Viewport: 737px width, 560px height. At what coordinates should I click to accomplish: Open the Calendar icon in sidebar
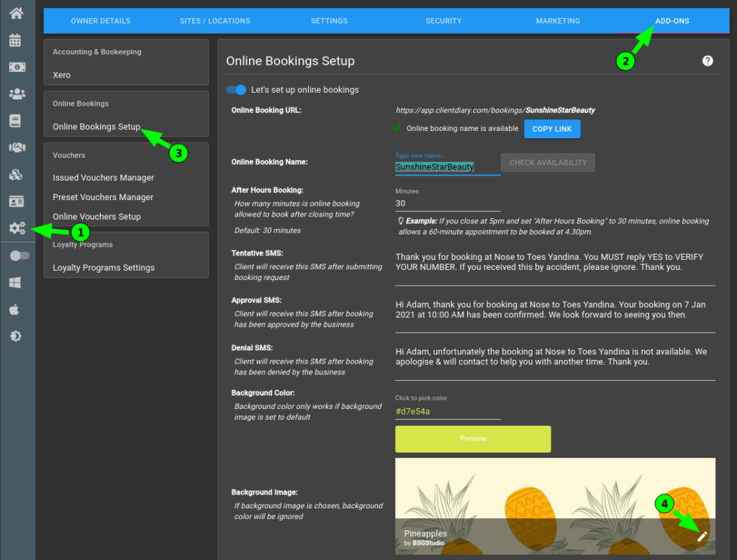coord(16,40)
